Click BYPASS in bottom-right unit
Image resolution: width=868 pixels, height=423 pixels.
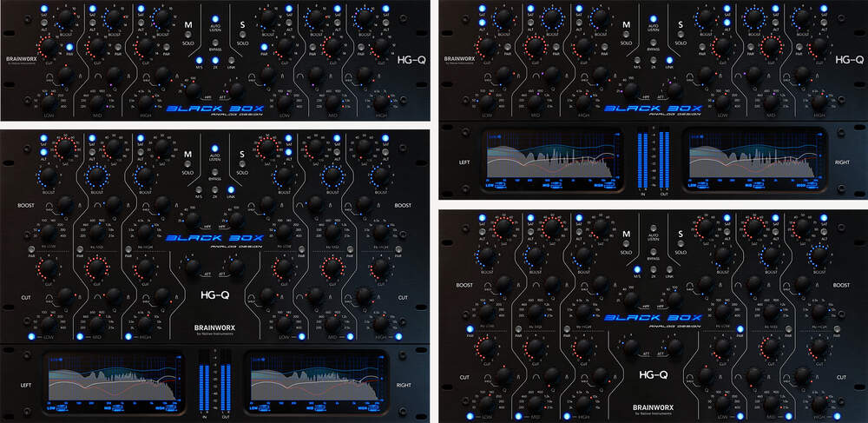654,251
